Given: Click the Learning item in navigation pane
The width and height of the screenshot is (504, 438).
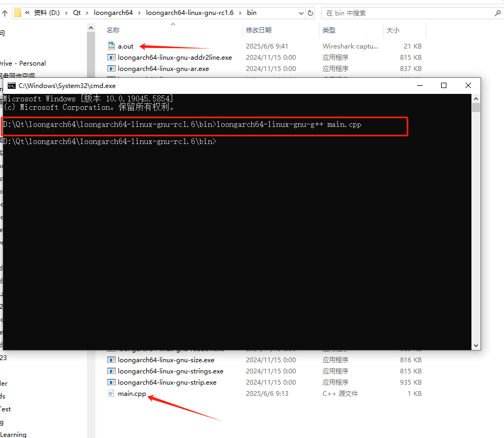Looking at the screenshot, I should pos(13,434).
